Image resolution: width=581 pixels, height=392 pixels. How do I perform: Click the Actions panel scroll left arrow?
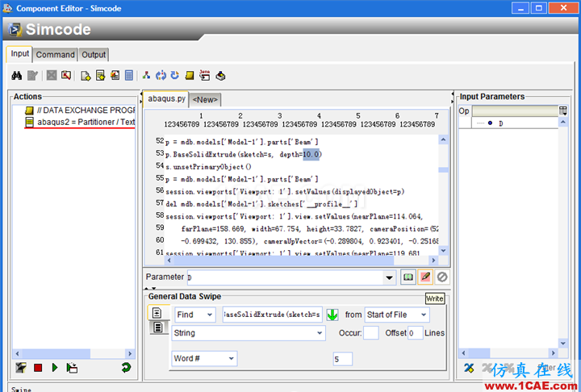click(18, 353)
